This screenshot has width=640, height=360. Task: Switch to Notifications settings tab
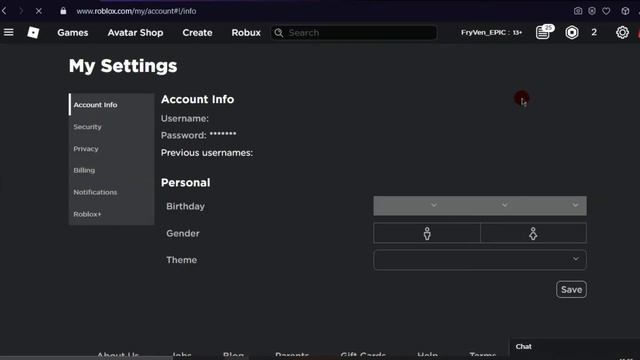click(111, 192)
